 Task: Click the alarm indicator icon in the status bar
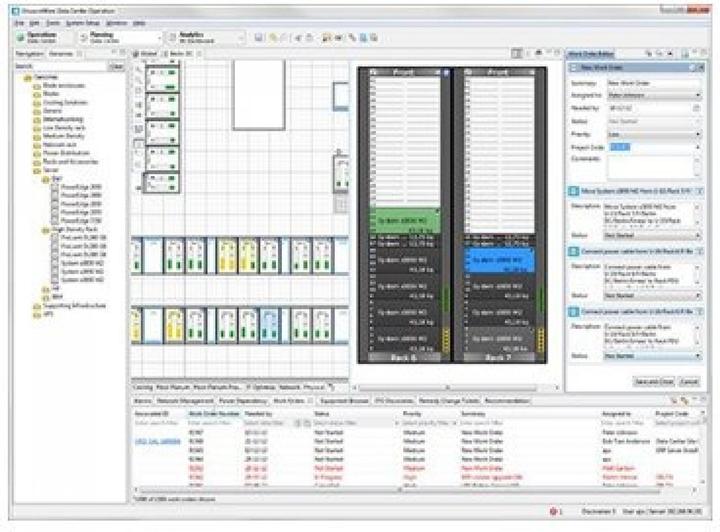(553, 511)
